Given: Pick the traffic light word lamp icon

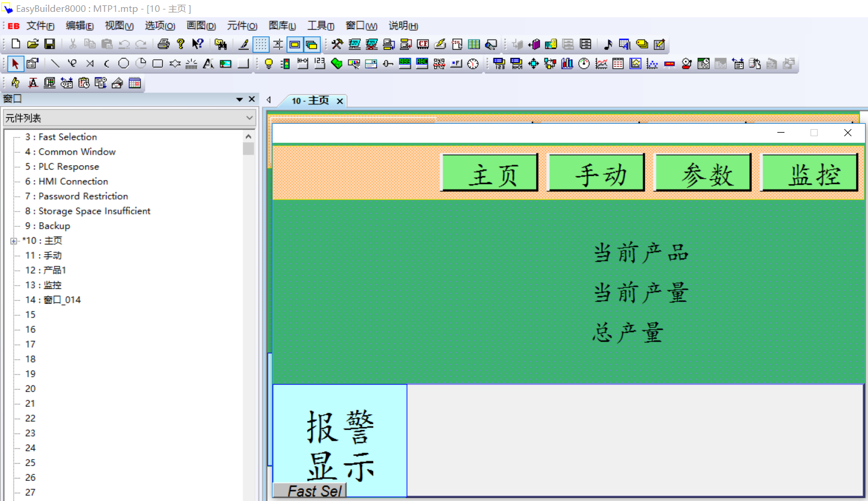Looking at the screenshot, I should tap(285, 63).
